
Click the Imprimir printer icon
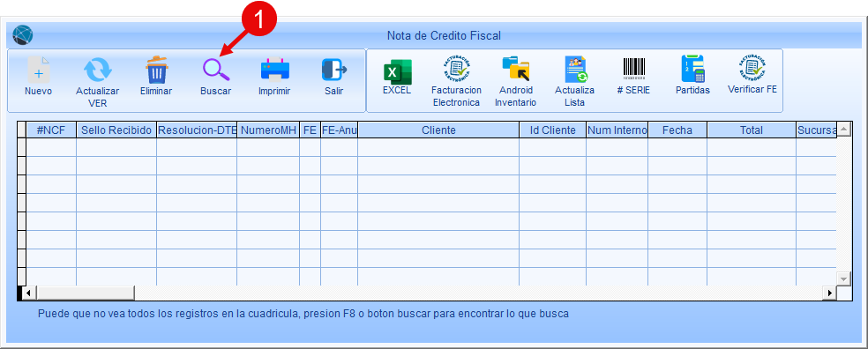275,71
